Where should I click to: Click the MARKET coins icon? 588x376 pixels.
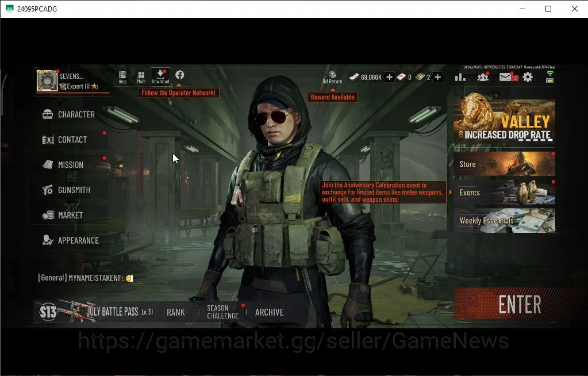coord(48,215)
